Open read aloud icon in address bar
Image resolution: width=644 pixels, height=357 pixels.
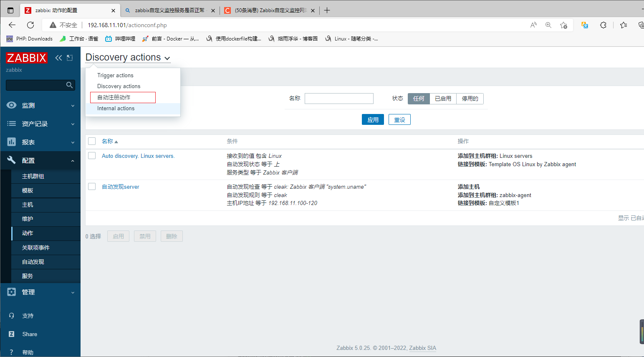pyautogui.click(x=533, y=25)
